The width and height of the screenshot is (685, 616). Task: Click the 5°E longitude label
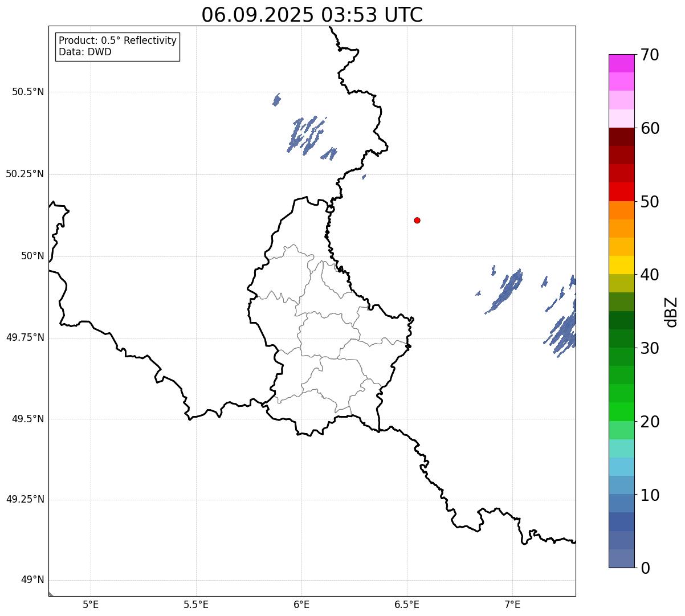tap(91, 604)
